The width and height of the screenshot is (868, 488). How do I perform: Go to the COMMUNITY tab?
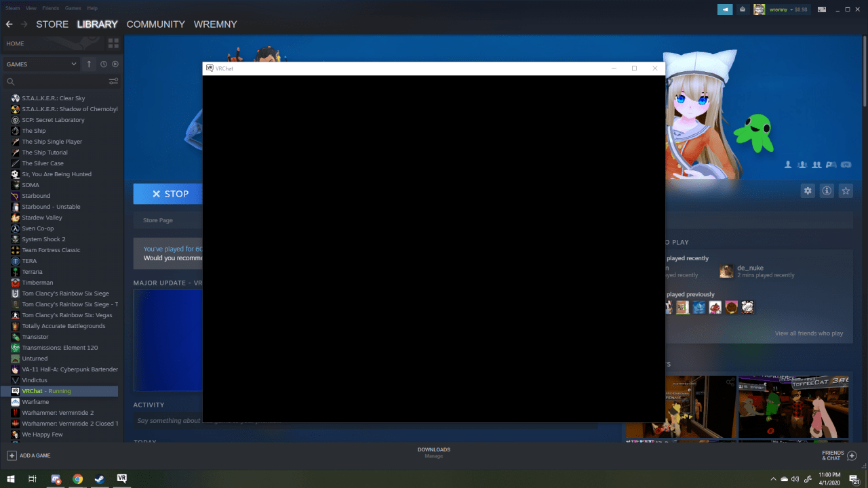[x=155, y=24]
